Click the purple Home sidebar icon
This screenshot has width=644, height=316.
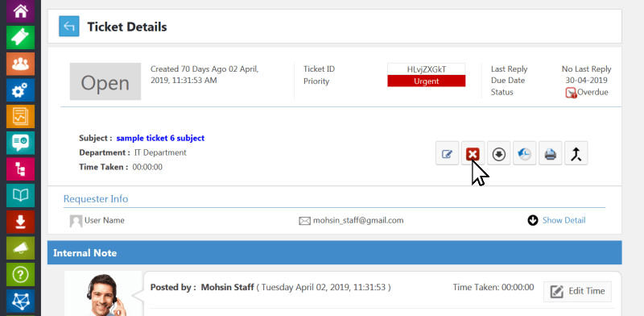[x=20, y=10]
